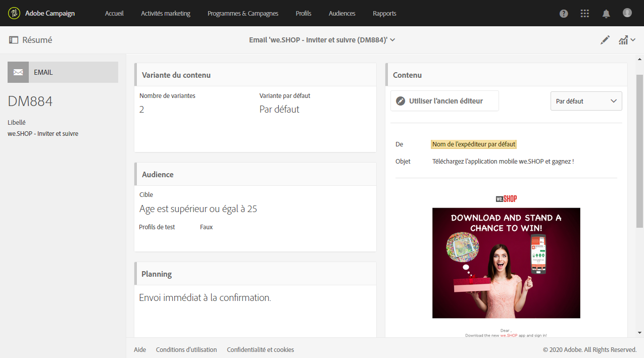Click the 'Confidentialité et cookies' link
Image resolution: width=644 pixels, height=358 pixels.
(x=260, y=349)
